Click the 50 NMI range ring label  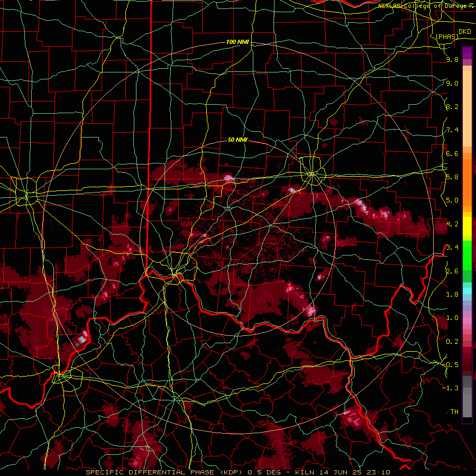pyautogui.click(x=237, y=140)
